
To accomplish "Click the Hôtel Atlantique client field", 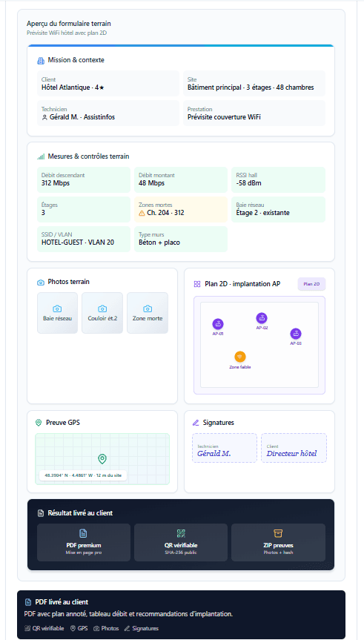I will 108,84.
